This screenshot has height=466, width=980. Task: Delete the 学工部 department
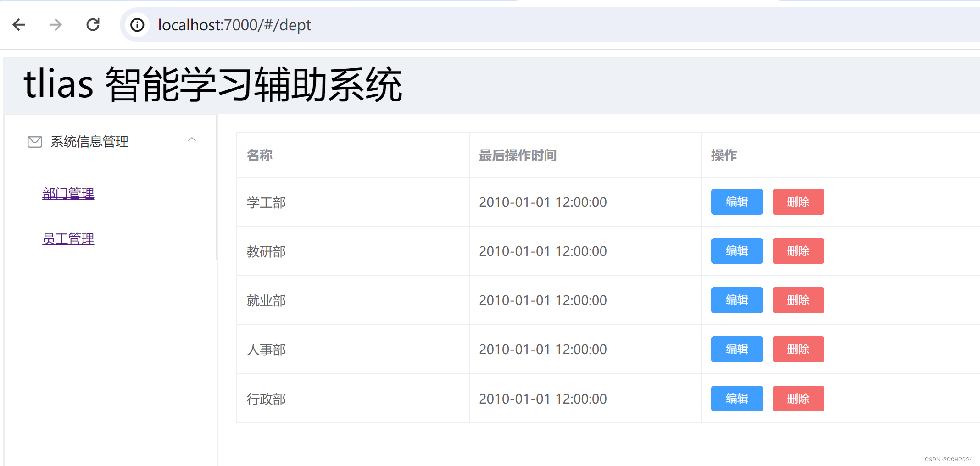point(798,202)
